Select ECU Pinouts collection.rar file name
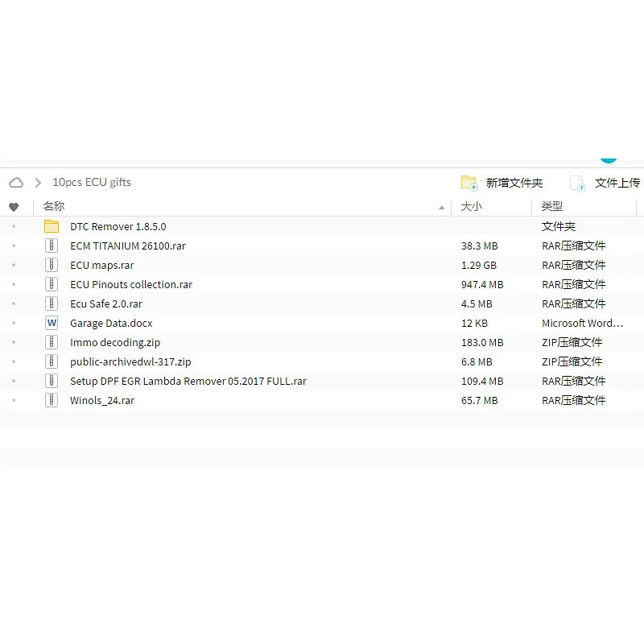The width and height of the screenshot is (644, 644). pyautogui.click(x=131, y=285)
